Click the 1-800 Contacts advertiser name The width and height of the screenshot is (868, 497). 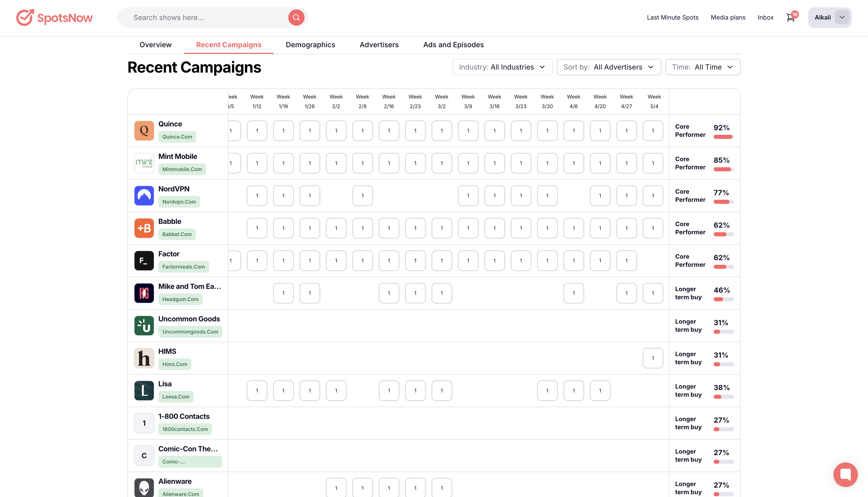(184, 417)
